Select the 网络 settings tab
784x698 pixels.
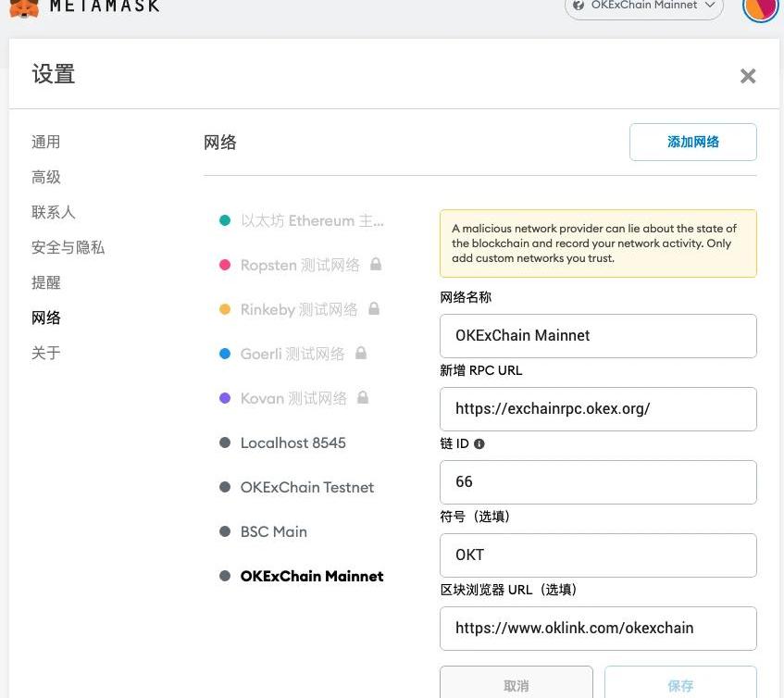(x=46, y=318)
